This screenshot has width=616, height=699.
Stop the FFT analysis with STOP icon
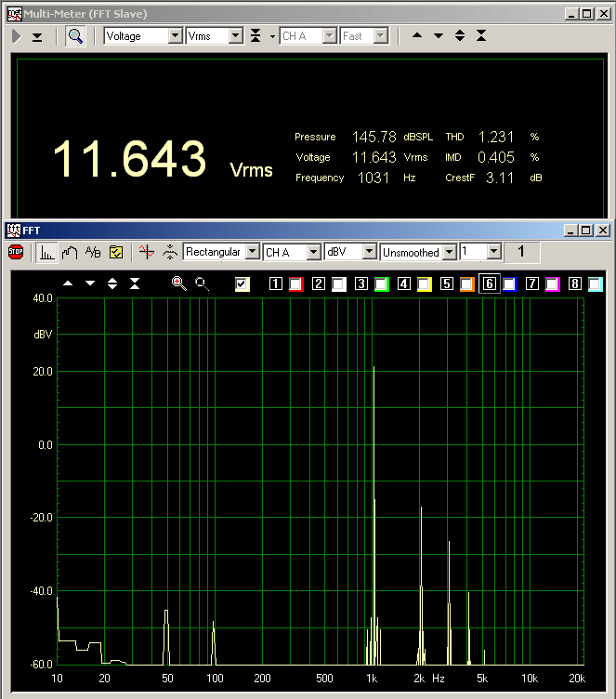click(16, 252)
